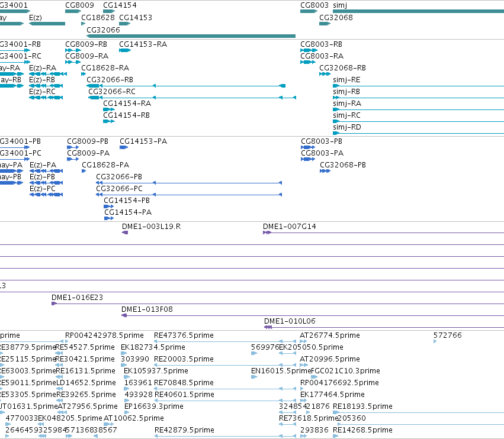
Task: Open transcript CG32068-RB
Action: [325, 74]
